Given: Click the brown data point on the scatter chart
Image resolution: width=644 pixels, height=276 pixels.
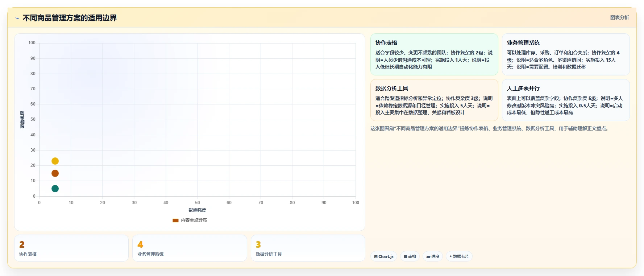Looking at the screenshot, I should pyautogui.click(x=55, y=173).
